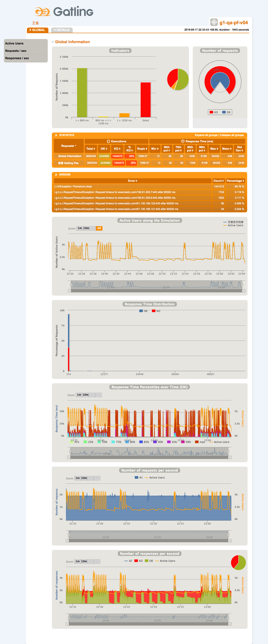Toggle KO in Response Time Distribution legend

pos(156,311)
